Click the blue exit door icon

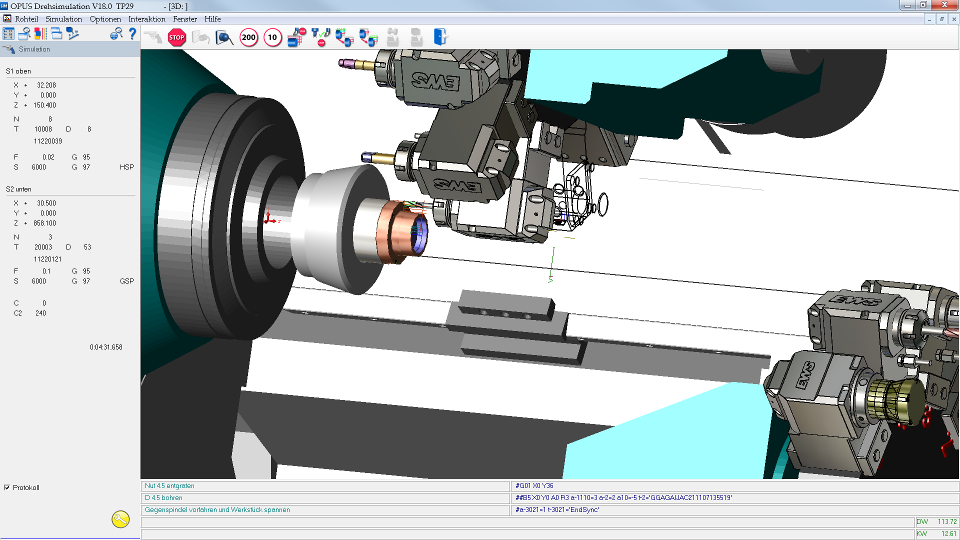click(x=440, y=37)
